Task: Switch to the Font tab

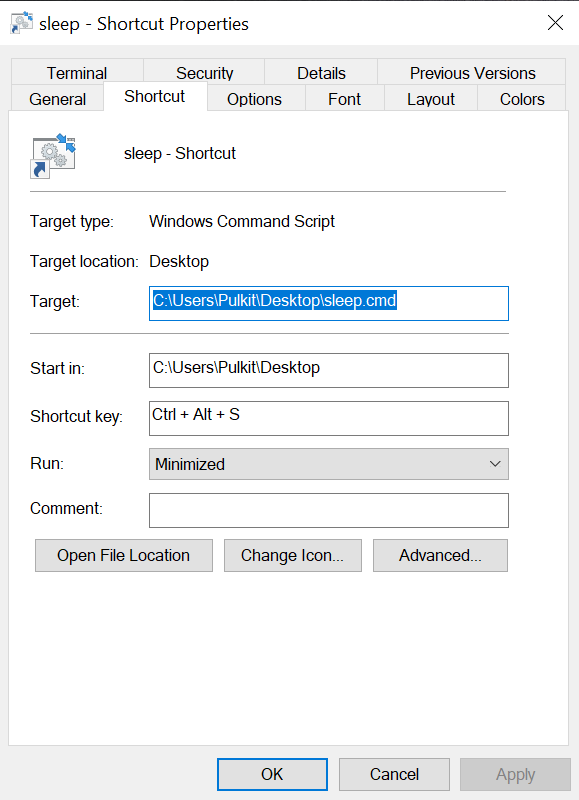Action: 344,99
